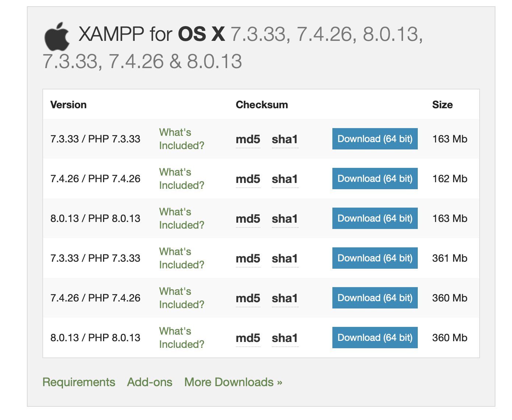Select '8.0.13 / PHP 8.0.13' in 163 Mb row
512x420 pixels.
[95, 218]
